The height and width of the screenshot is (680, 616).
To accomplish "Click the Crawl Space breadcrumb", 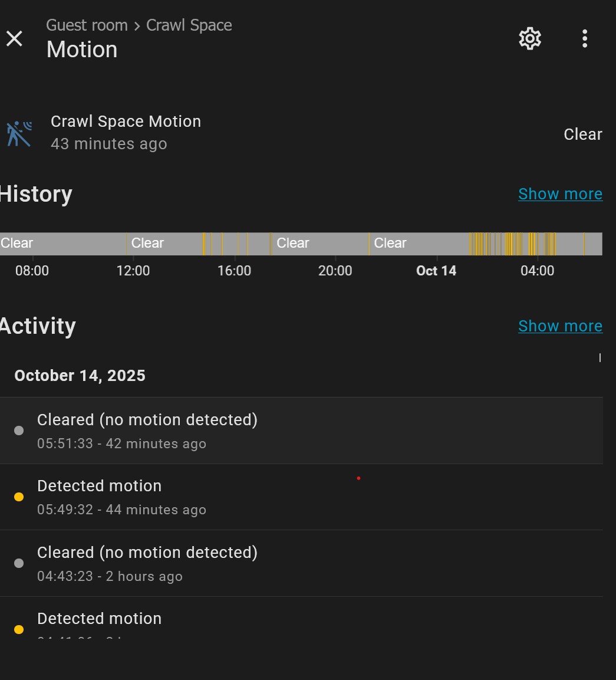I will pyautogui.click(x=189, y=25).
